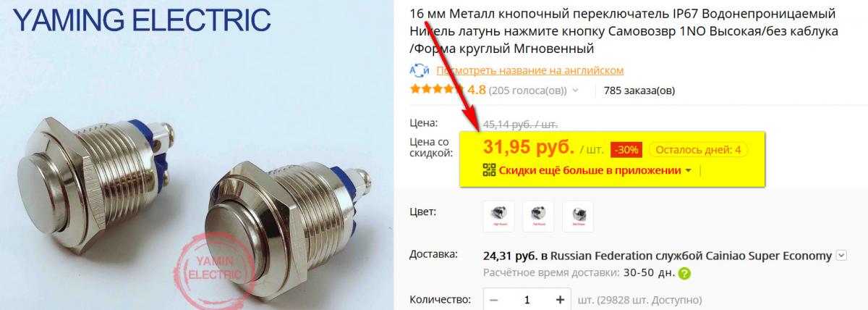
Task: Increase quantity with the plus button
Action: [x=560, y=299]
